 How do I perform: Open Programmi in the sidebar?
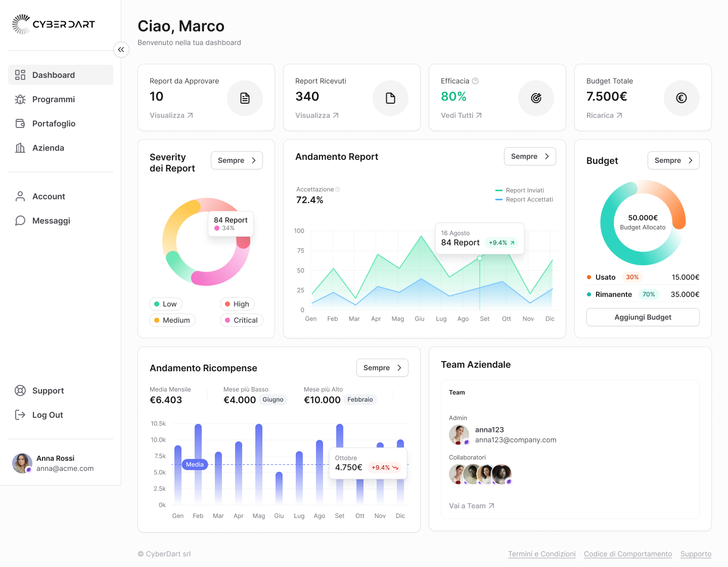(54, 99)
